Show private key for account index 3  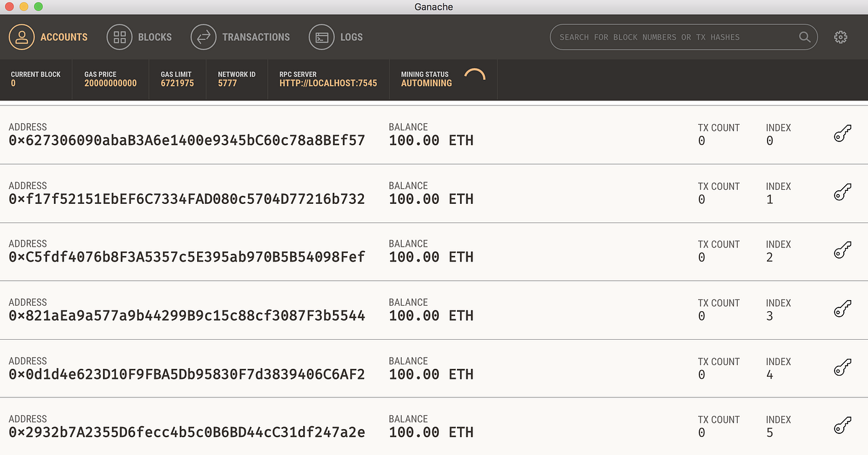click(842, 309)
